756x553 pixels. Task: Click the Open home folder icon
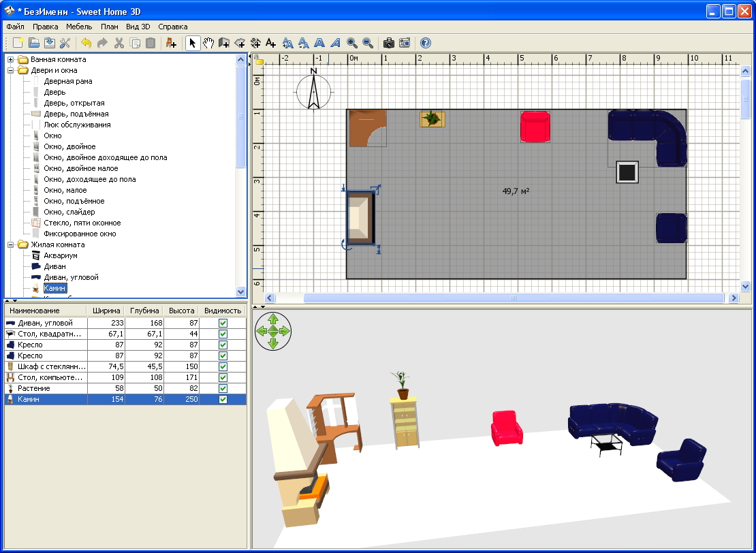(x=33, y=43)
